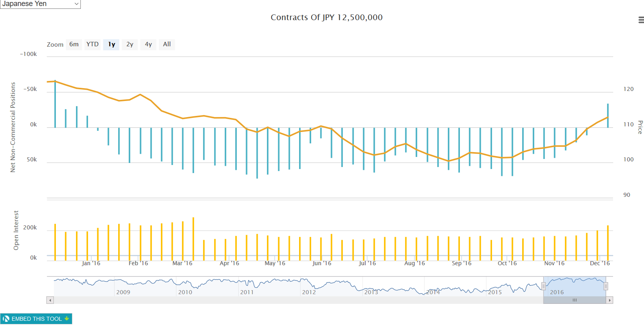644x328 pixels.
Task: Select the 6m zoom range
Action: (x=74, y=44)
